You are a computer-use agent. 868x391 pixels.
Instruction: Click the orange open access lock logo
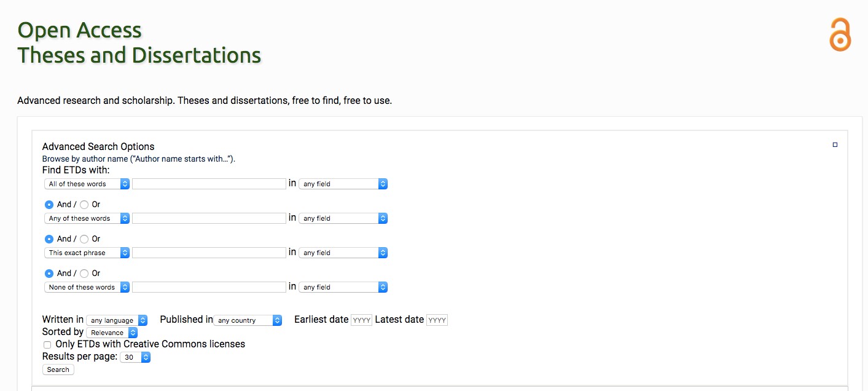pyautogui.click(x=840, y=35)
